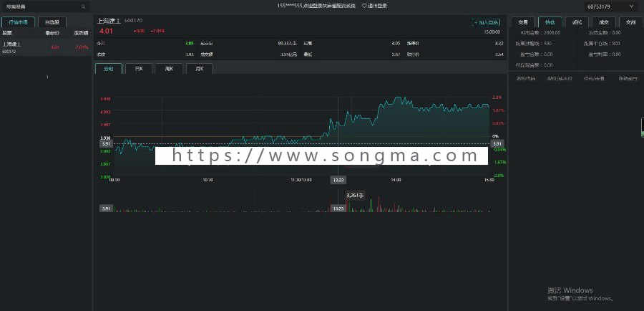
Task: Open the 60753179 account dropdown
Action: 610,7
